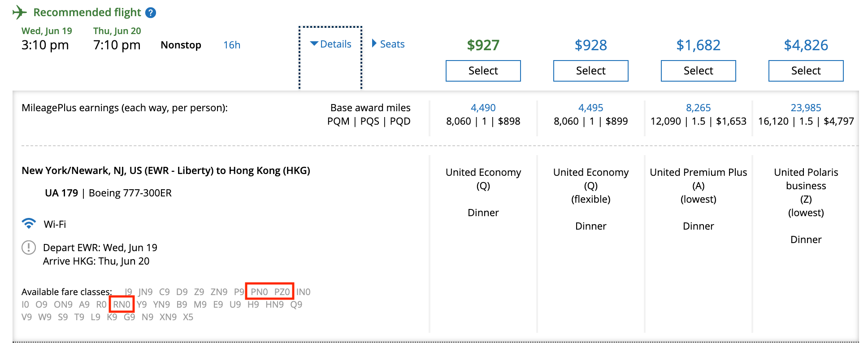Click the $4,826 price heading

[x=806, y=45]
